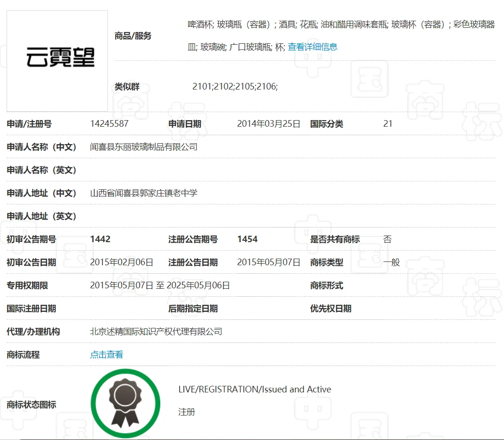Click the 申请人地址（中文） label
504x440 pixels.
click(x=41, y=193)
